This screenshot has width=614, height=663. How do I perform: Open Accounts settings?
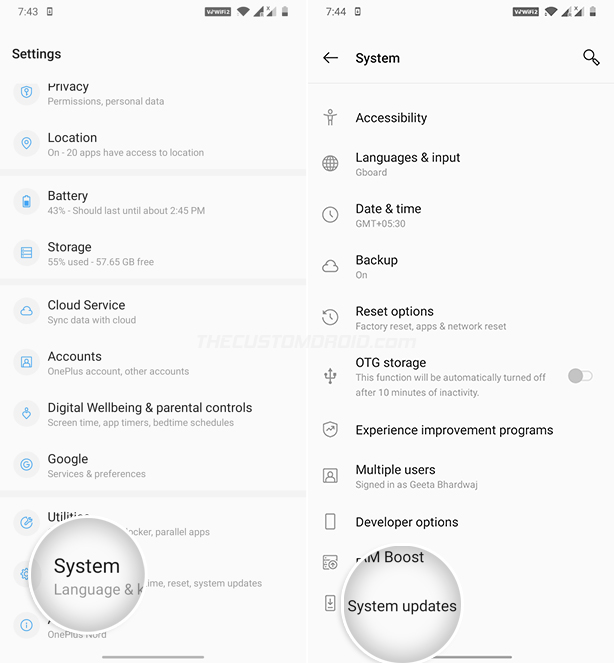153,363
